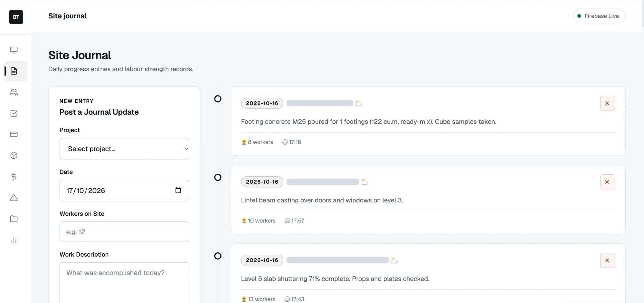Click the 'Post a Journal Update' heading
Screen dimensions: 644x303
(99, 112)
